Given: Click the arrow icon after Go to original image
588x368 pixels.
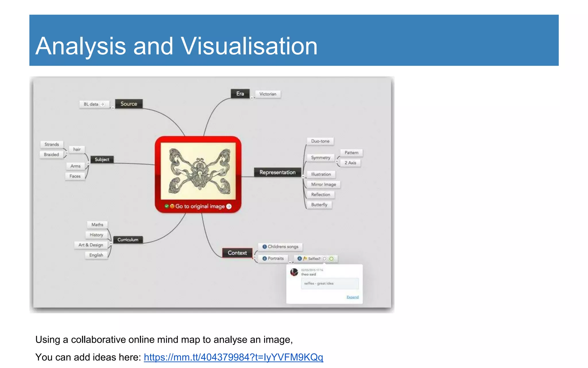Looking at the screenshot, I should click(x=229, y=206).
